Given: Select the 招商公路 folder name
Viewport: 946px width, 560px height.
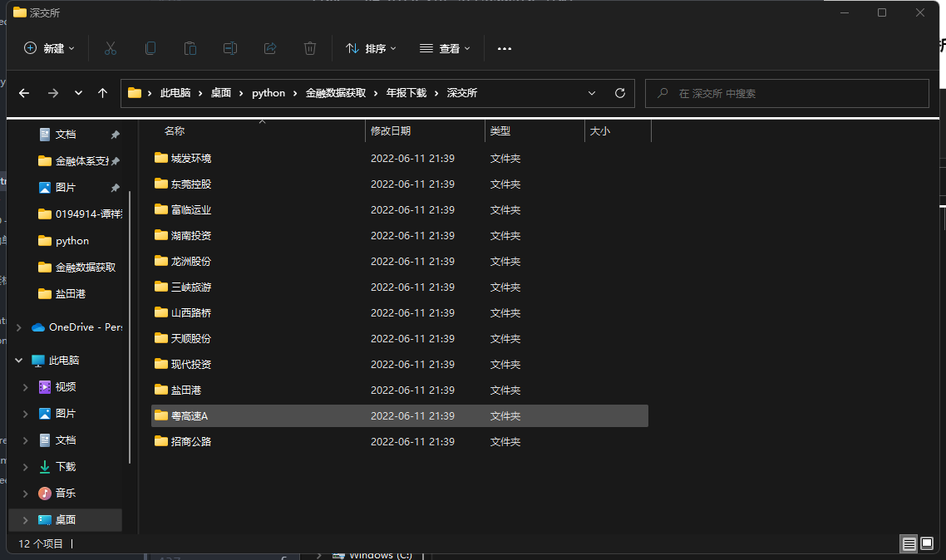Looking at the screenshot, I should point(190,441).
